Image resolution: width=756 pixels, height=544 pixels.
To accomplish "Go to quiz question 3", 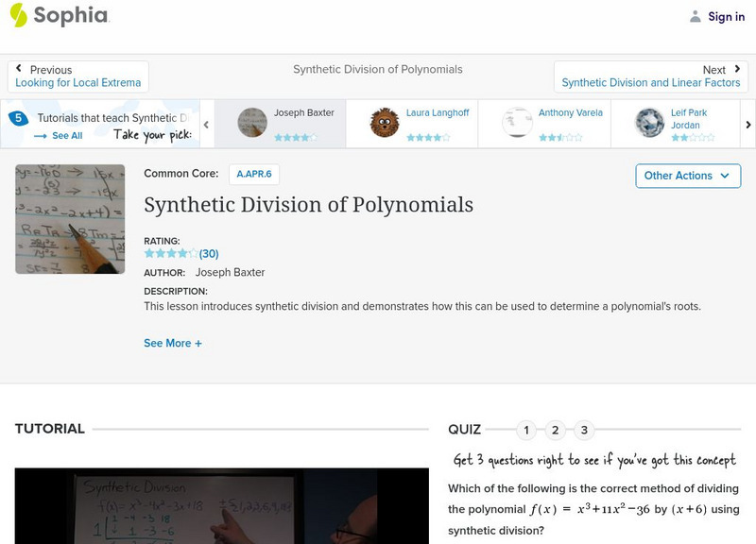I will [584, 431].
